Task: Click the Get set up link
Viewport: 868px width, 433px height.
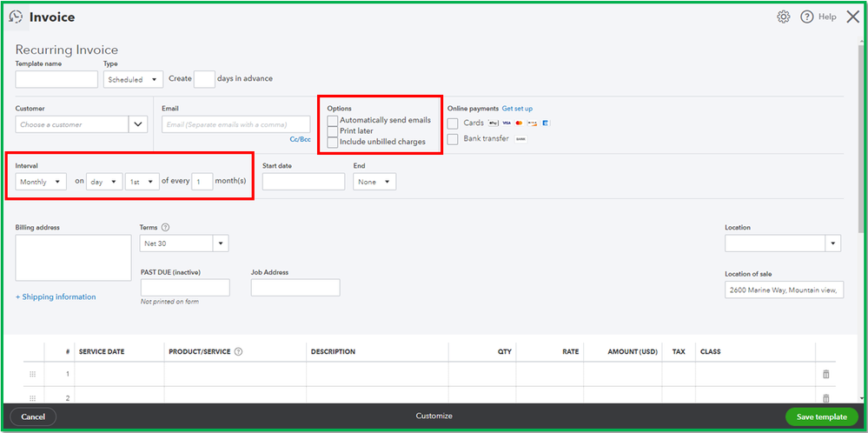Action: [517, 109]
